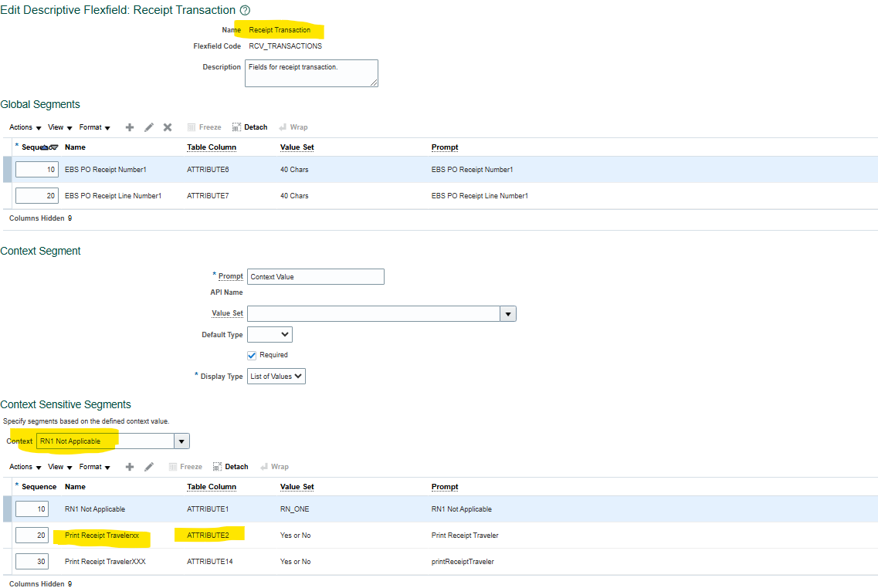Click Columns Hidden 9 under Global Segments
This screenshot has height=588, width=878.
[40, 218]
